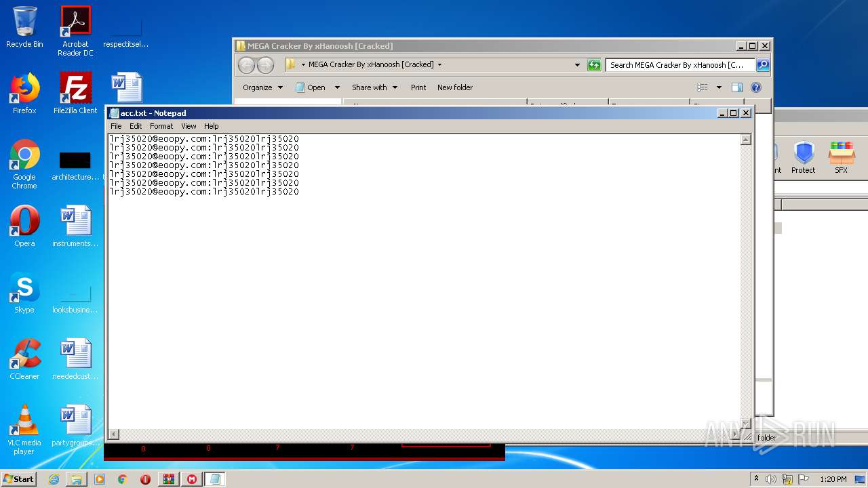Click the Organize button in Explorer
Image resolution: width=868 pixels, height=488 pixels.
tap(263, 87)
